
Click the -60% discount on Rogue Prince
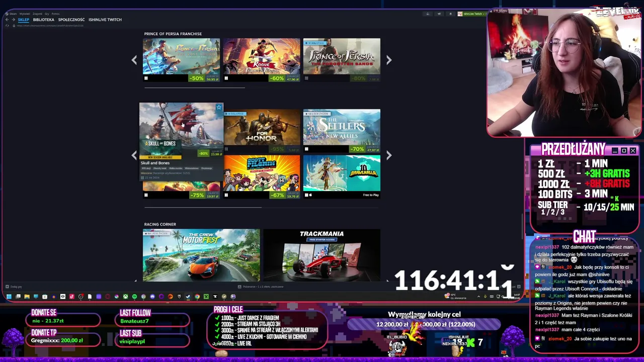(x=277, y=78)
